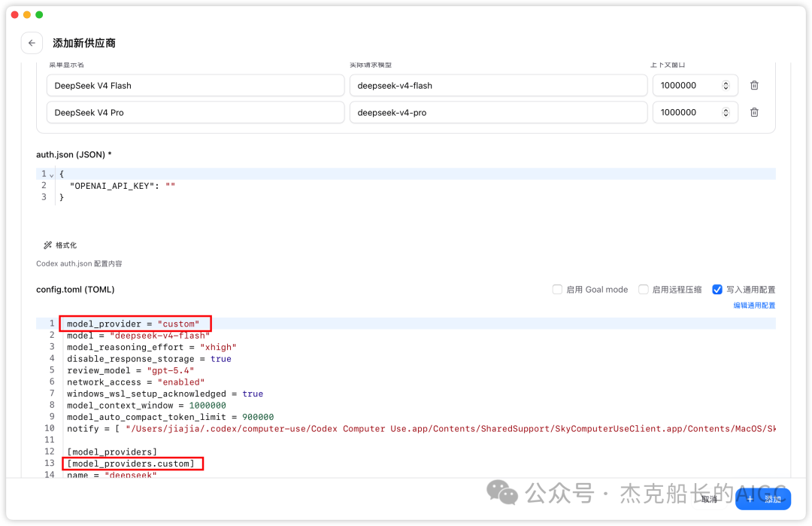Click the name = "deepseek" line
This screenshot has height=526, width=812.
pos(112,474)
